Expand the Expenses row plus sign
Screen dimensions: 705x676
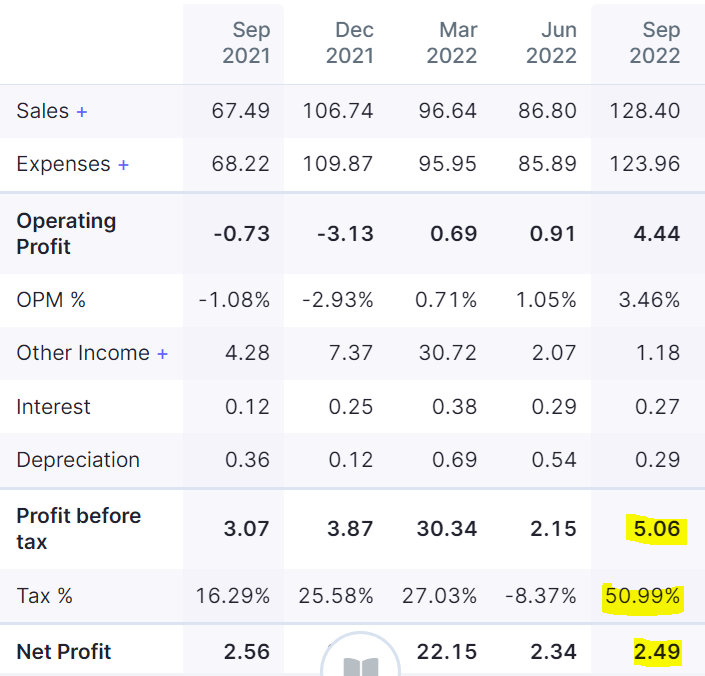123,165
